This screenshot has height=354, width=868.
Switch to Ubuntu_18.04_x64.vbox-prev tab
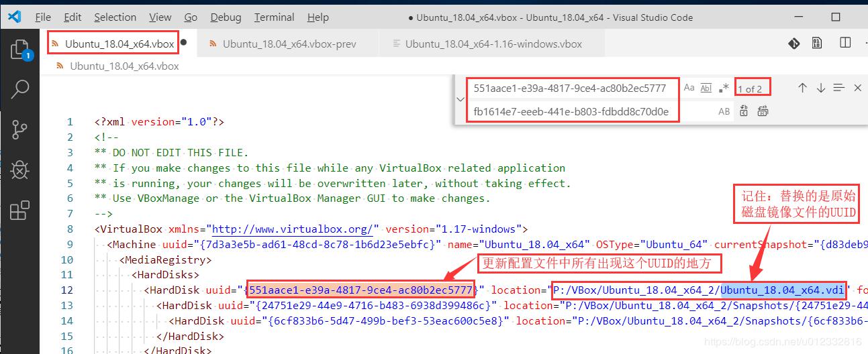coord(289,44)
